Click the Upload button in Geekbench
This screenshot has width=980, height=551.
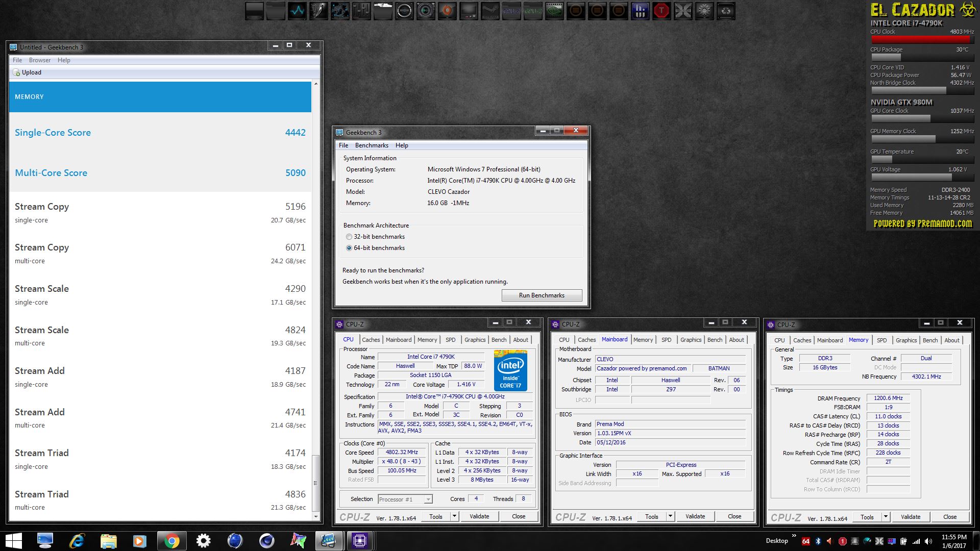[x=27, y=72]
